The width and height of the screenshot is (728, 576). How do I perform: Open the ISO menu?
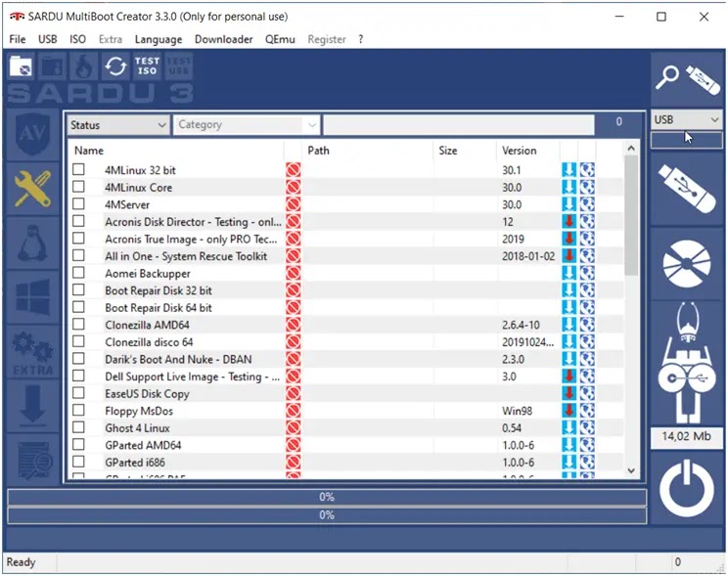pos(77,39)
